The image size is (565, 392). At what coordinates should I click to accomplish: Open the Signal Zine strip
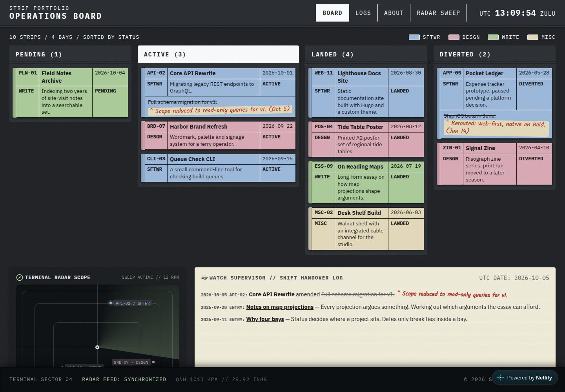(x=494, y=164)
